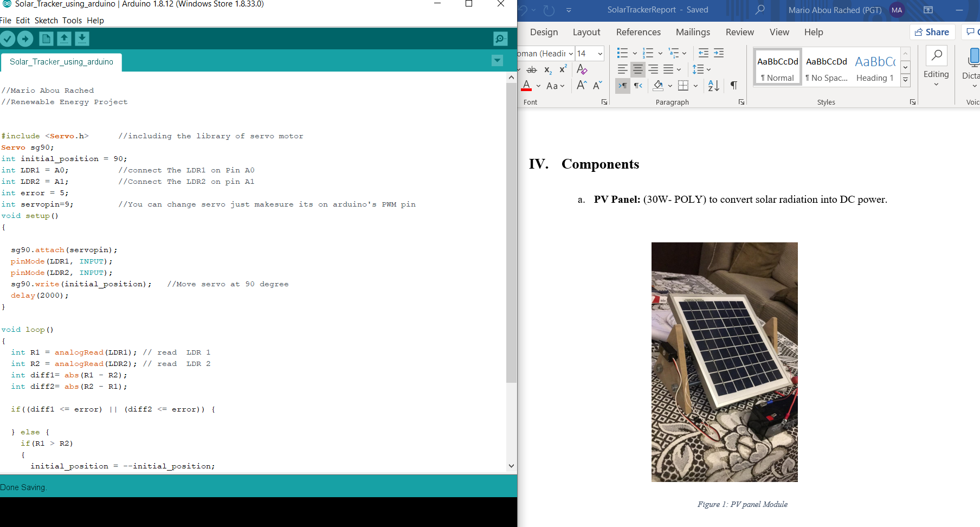Screen dimensions: 980x527
Task: Save the sketch with the Save icon
Action: pos(82,38)
